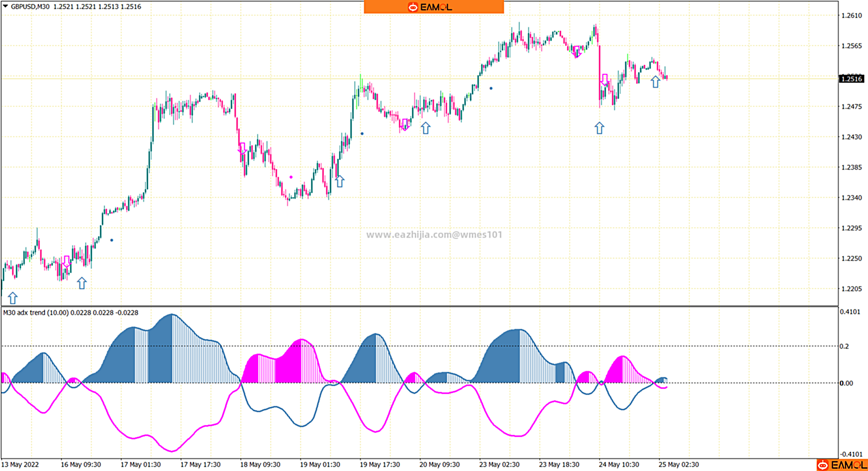Click the orange EAMOL banner at top
The image size is (868, 471).
pyautogui.click(x=434, y=7)
